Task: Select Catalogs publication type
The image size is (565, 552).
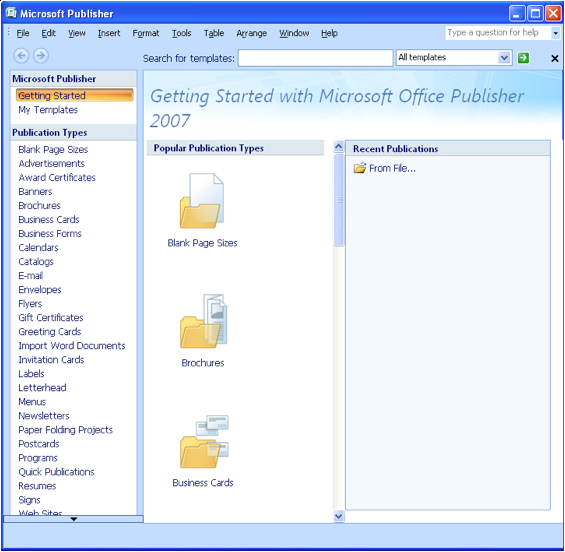Action: 36,262
